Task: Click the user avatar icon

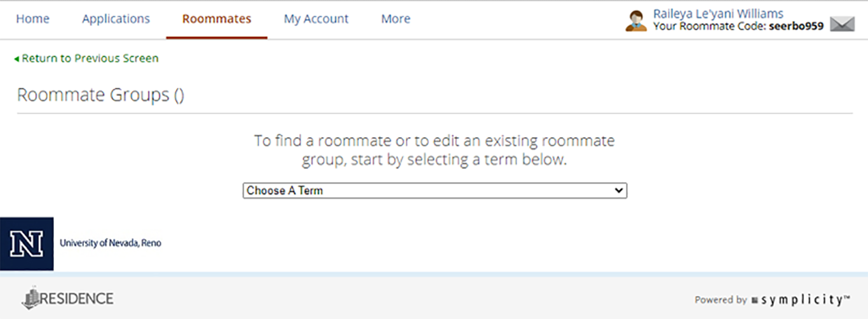Action: [636, 20]
